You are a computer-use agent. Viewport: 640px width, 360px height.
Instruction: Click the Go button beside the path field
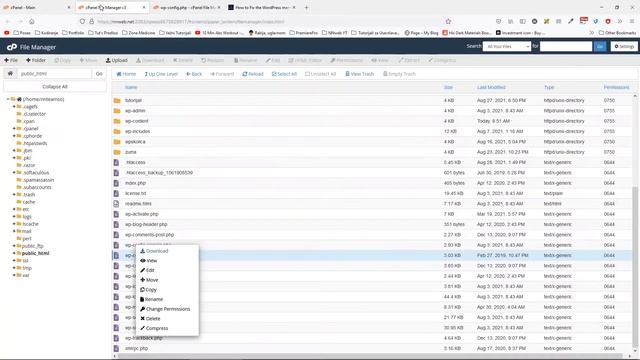pos(99,73)
